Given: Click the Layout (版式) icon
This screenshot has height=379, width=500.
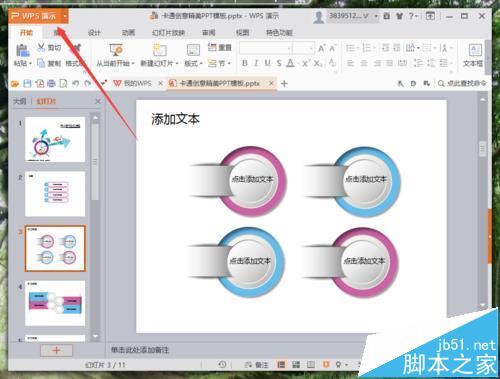Looking at the screenshot, I should (x=193, y=50).
